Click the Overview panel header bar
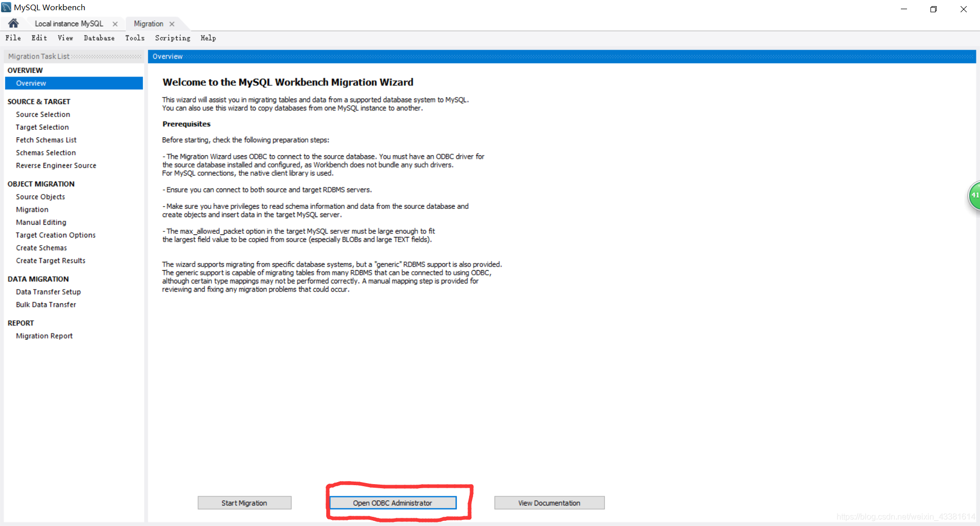 (x=561, y=56)
